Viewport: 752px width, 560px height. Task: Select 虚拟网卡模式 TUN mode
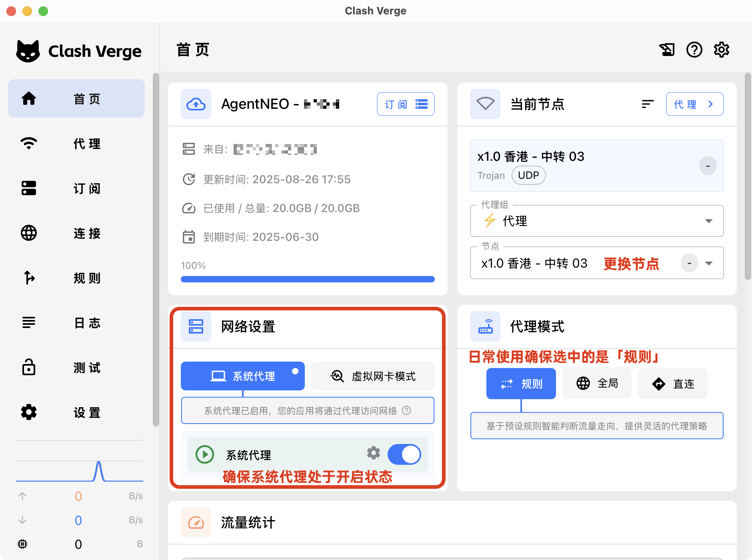point(373,376)
